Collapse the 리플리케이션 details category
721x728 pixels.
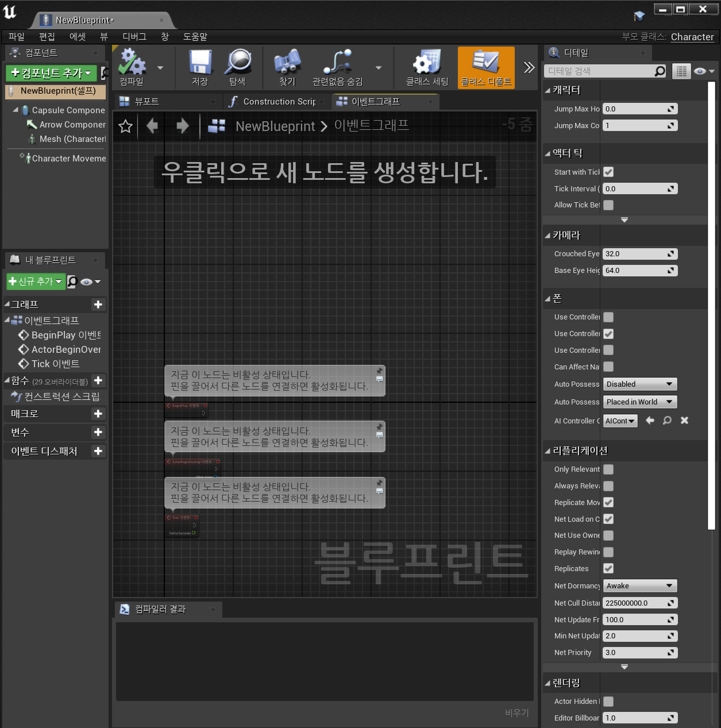tap(548, 451)
